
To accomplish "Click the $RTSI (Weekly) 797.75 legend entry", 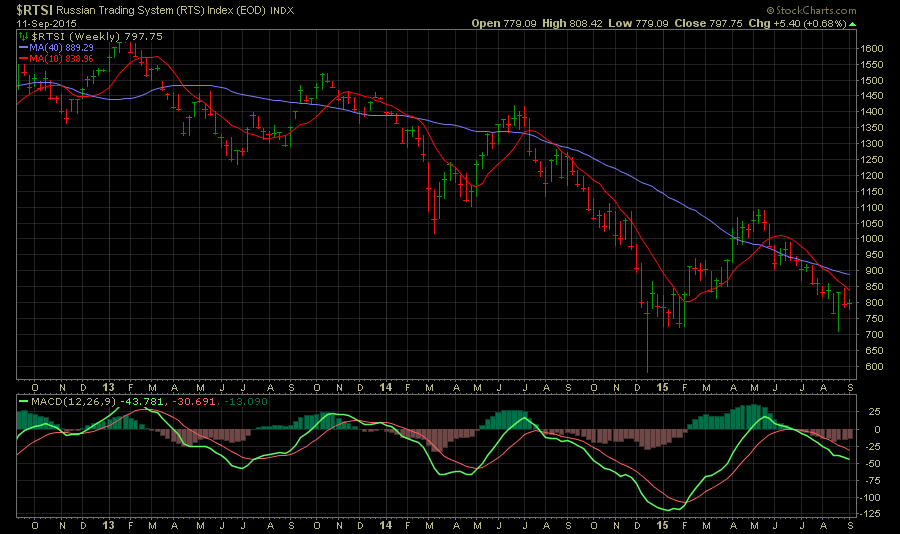I will pyautogui.click(x=97, y=36).
